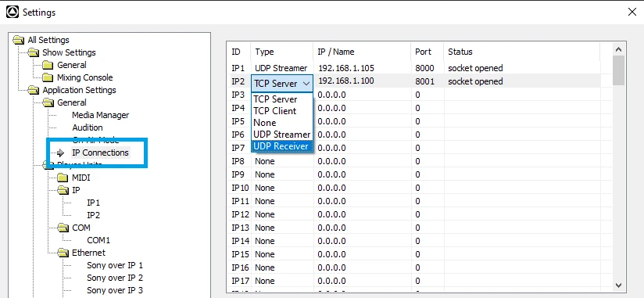Open Audition settings
Screen dimensions: 644x298
[x=87, y=127]
